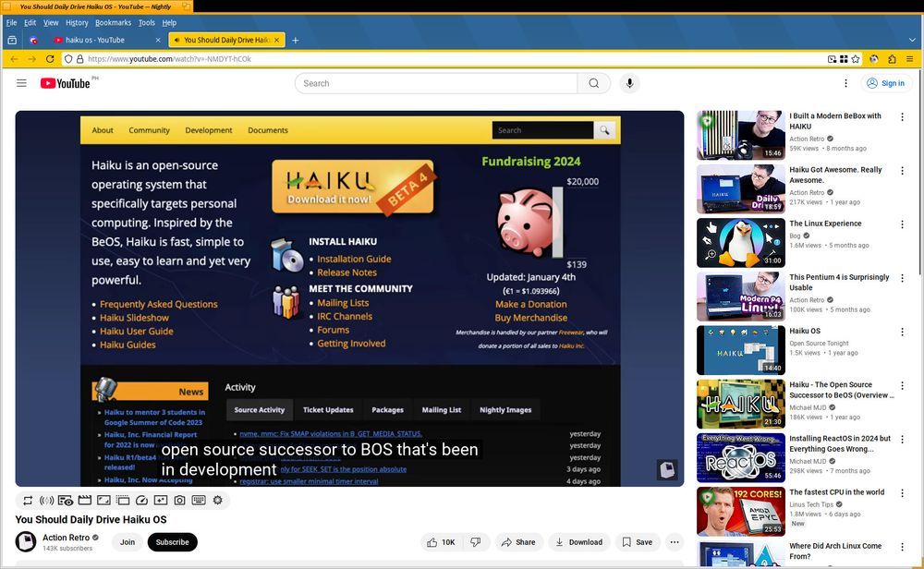The image size is (924, 569).
Task: Open 'The fastest CPU in the world' thumbnail
Action: point(741,512)
